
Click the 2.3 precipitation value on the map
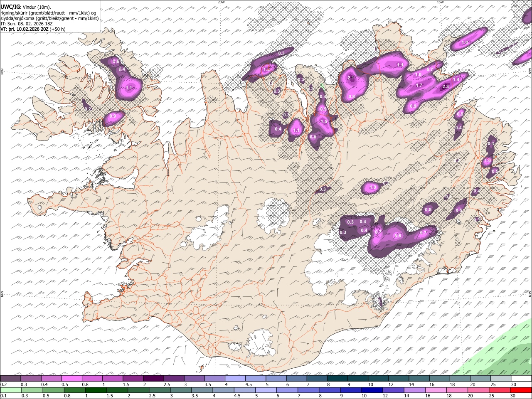[x=446, y=86]
